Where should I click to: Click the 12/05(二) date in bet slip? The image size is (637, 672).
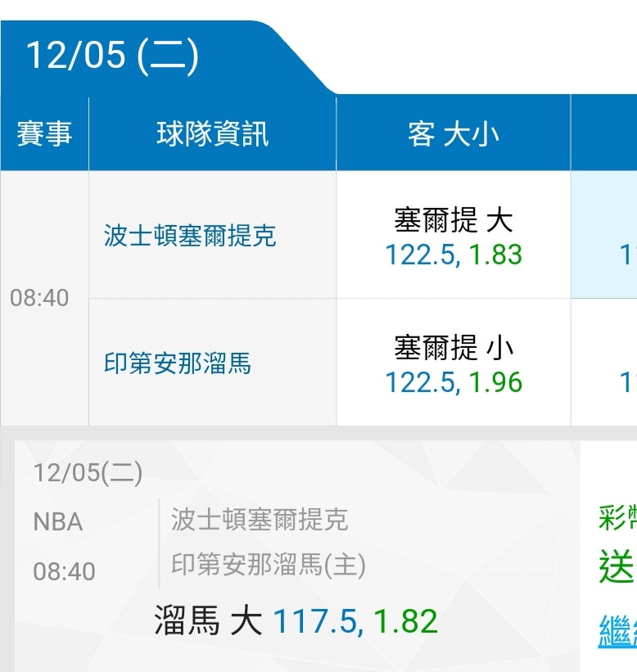click(x=88, y=473)
